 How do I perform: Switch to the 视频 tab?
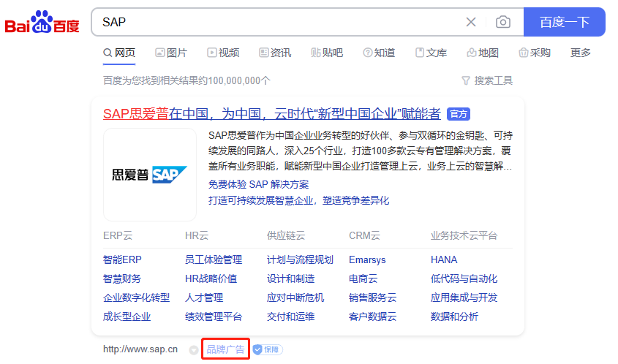(x=223, y=53)
